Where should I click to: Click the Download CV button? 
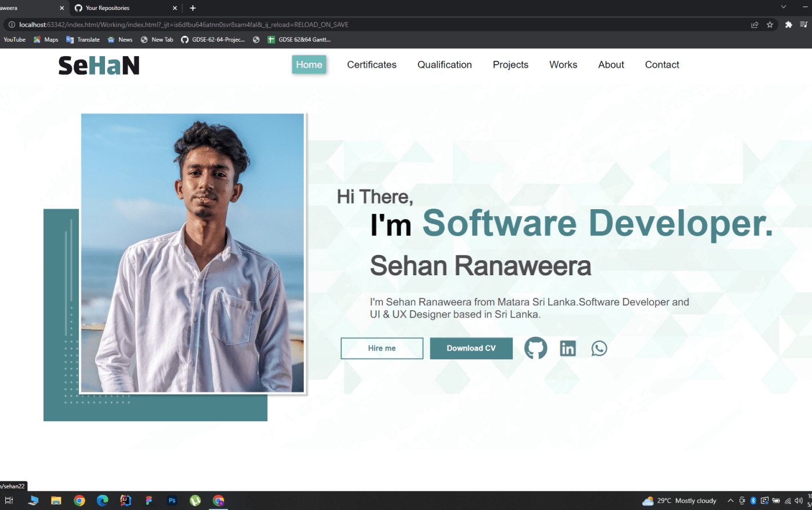coord(471,348)
